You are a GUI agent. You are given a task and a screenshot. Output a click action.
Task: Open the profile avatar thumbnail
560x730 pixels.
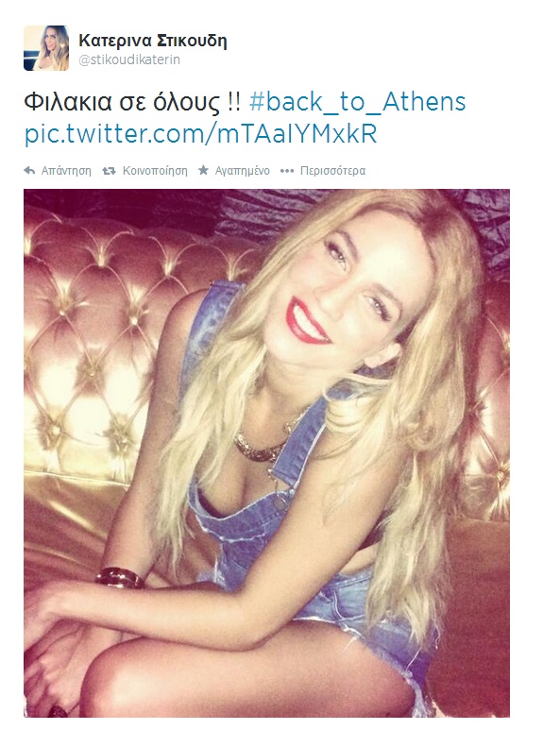(46, 48)
